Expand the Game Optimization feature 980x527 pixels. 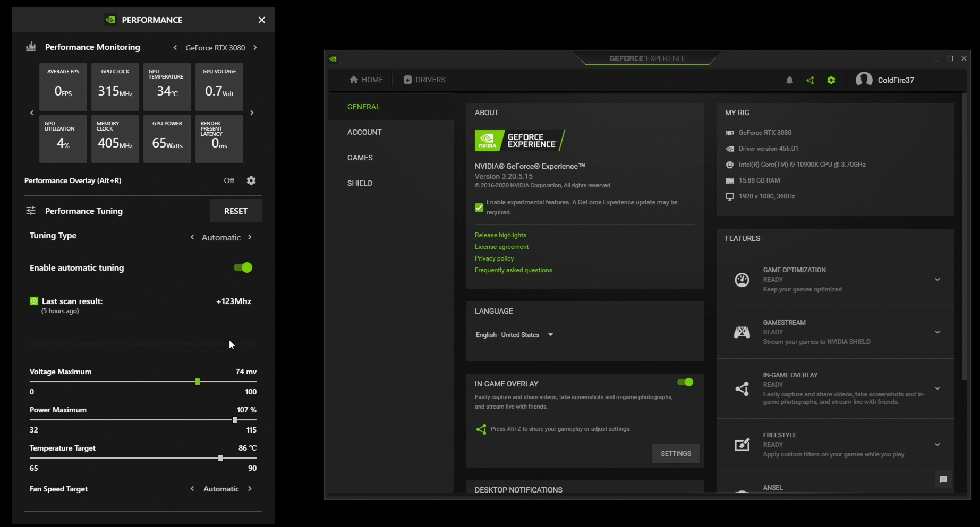point(938,280)
